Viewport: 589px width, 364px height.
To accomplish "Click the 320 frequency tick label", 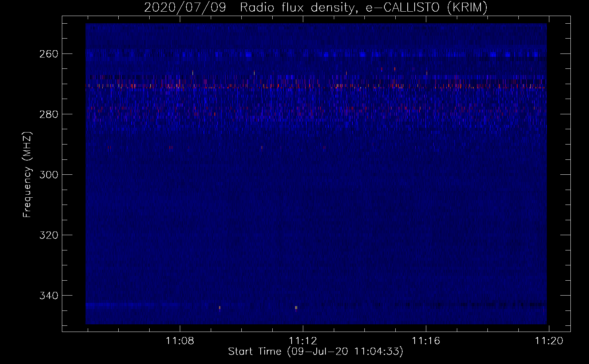I will click(49, 235).
